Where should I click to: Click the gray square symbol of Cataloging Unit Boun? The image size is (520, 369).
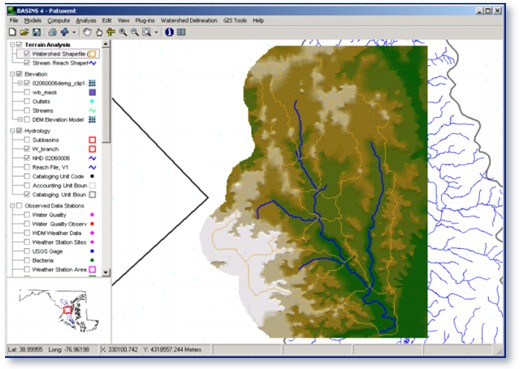click(x=92, y=195)
